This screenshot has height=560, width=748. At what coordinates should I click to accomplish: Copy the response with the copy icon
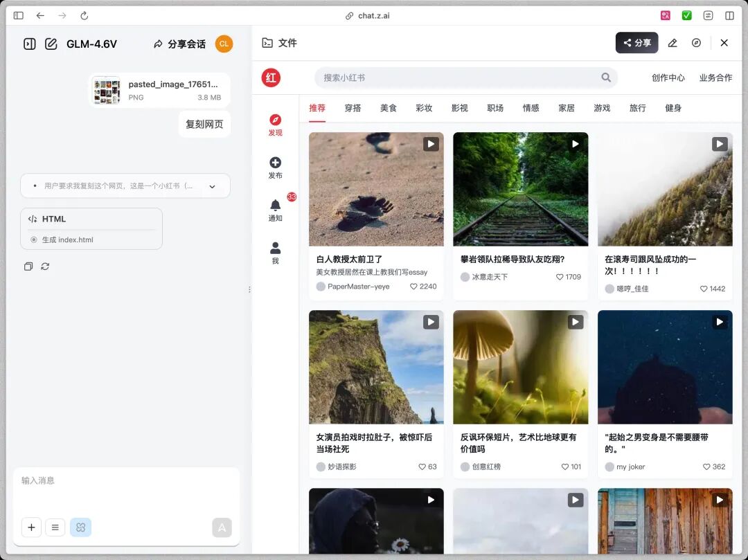coord(28,267)
